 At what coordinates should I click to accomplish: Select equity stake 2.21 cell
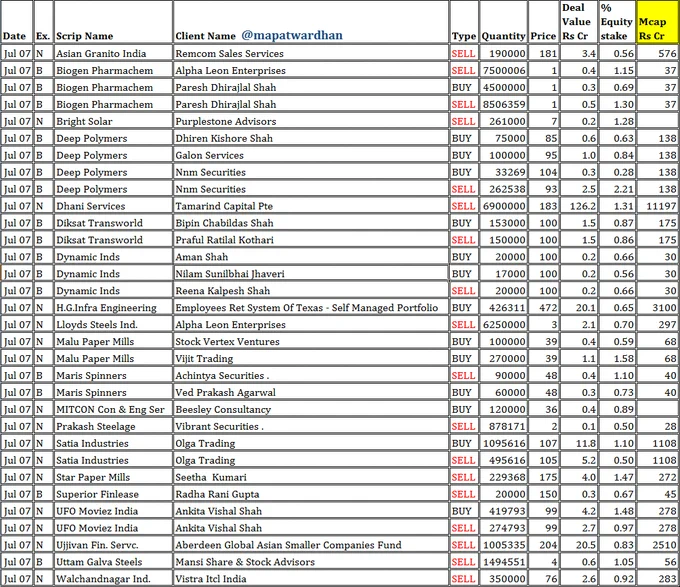pyautogui.click(x=617, y=189)
